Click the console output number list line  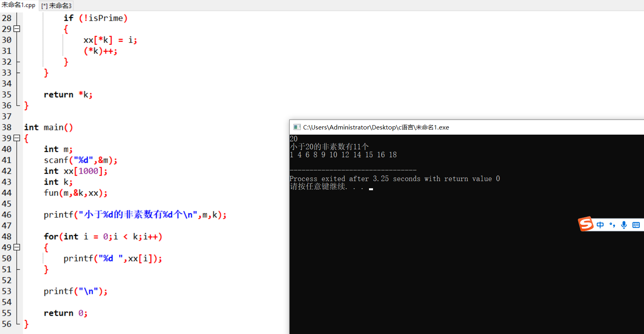pos(343,154)
